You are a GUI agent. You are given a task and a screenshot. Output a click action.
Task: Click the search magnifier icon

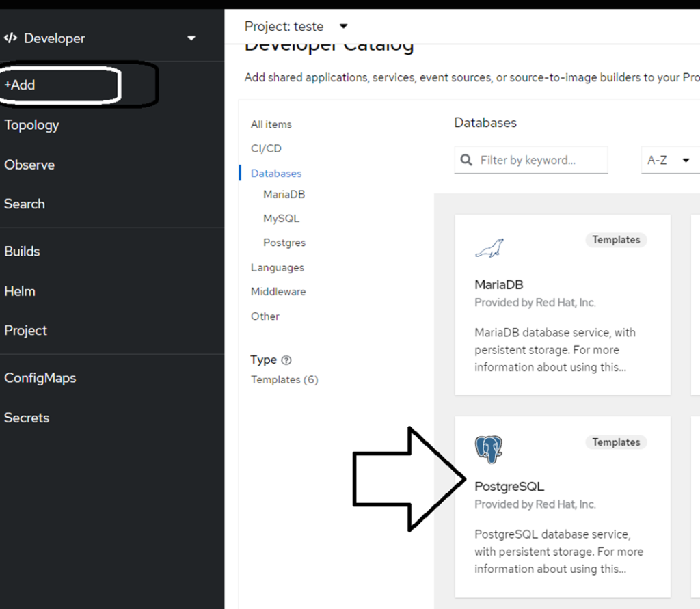click(466, 160)
